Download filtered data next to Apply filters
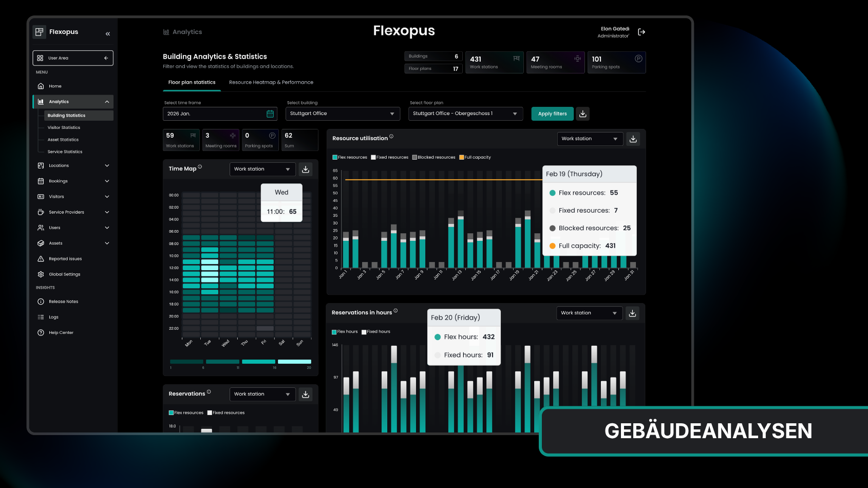Viewport: 868px width, 488px height. pos(582,114)
